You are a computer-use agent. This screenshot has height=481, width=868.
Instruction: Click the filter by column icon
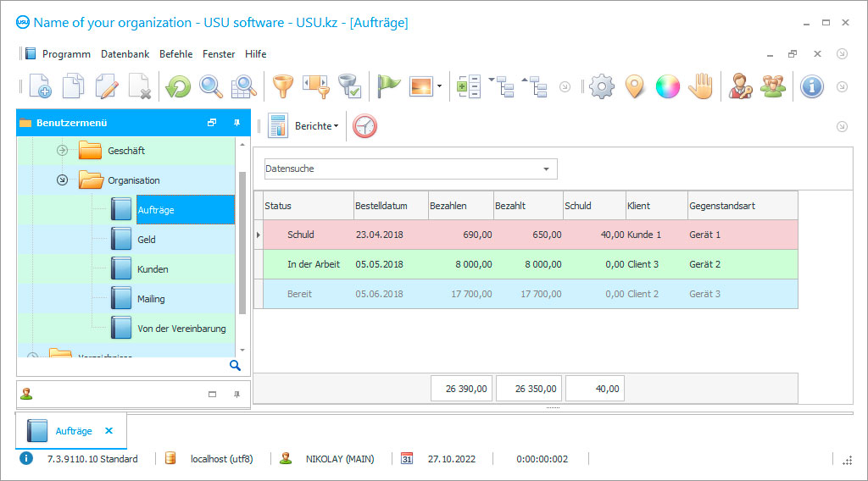point(316,87)
